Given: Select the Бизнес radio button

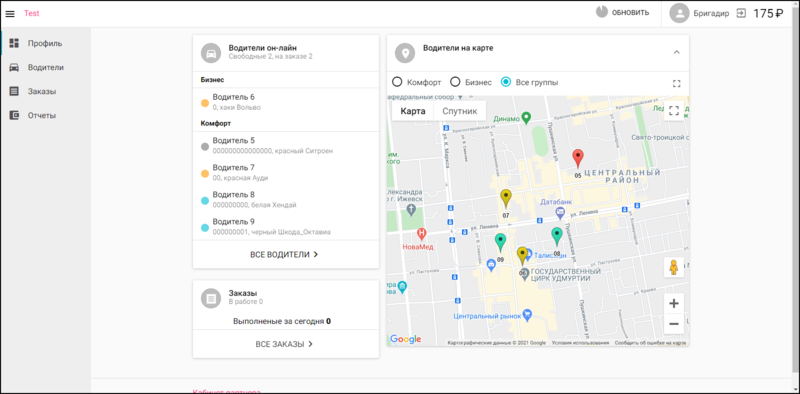Looking at the screenshot, I should (455, 82).
